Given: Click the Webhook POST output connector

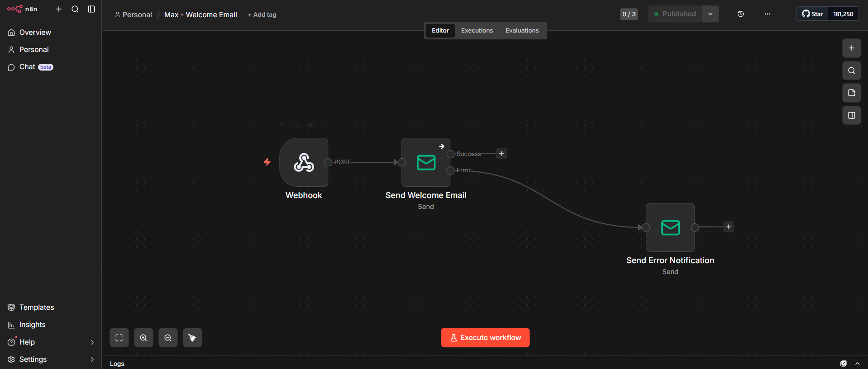Looking at the screenshot, I should [x=328, y=162].
